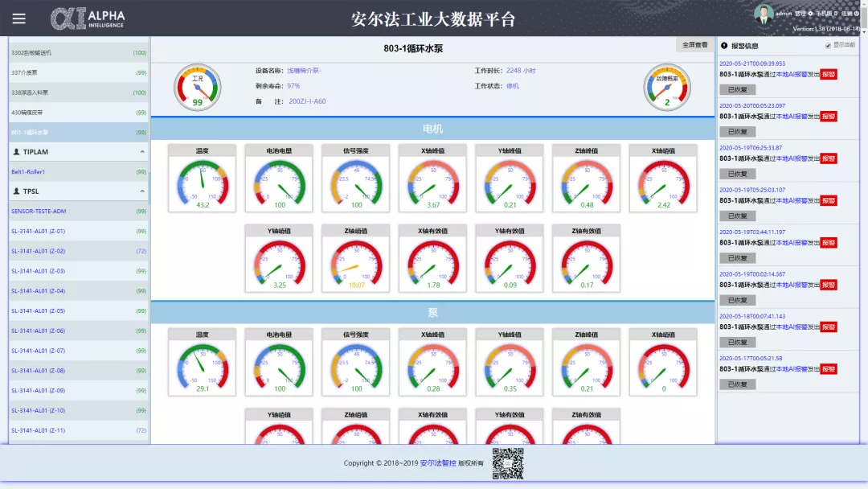Click the 全屏查看 button

pyautogui.click(x=694, y=45)
